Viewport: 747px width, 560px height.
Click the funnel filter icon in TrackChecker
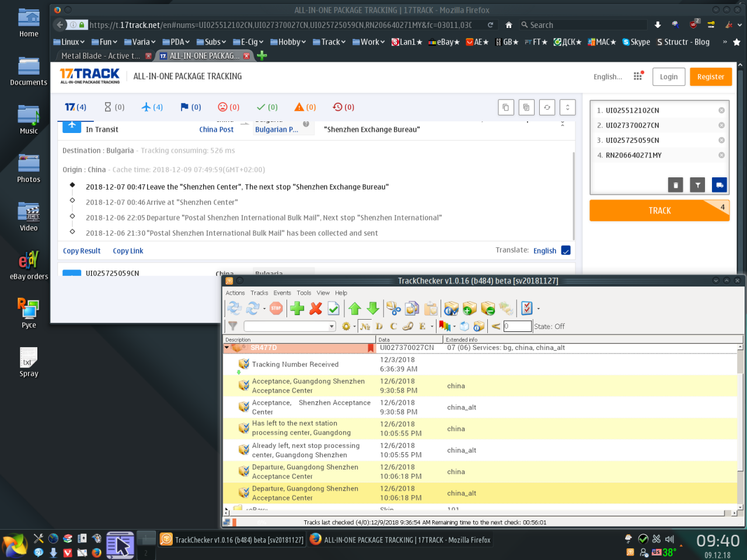click(233, 326)
